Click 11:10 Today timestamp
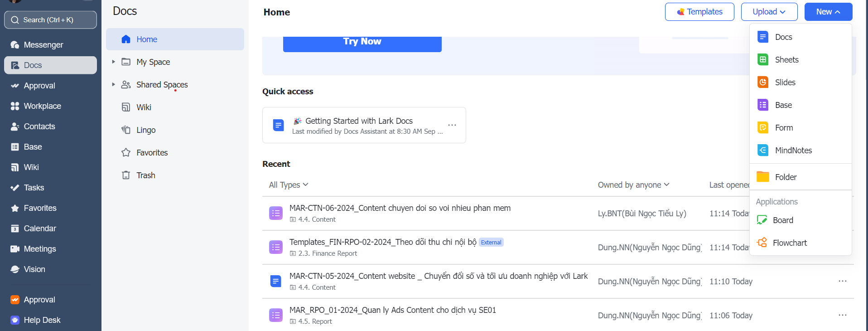 pos(731,281)
